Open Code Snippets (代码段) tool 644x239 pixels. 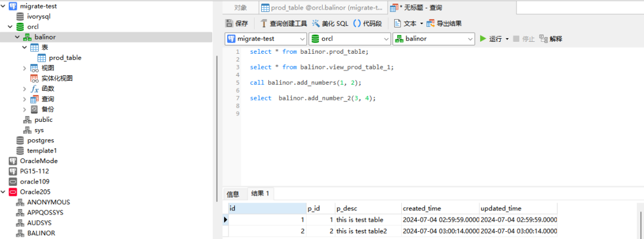pyautogui.click(x=367, y=23)
